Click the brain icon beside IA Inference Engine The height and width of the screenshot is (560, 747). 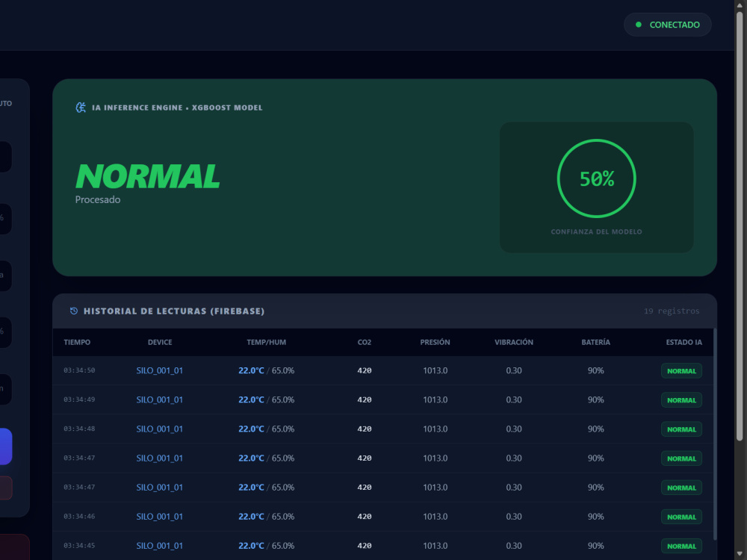point(81,108)
